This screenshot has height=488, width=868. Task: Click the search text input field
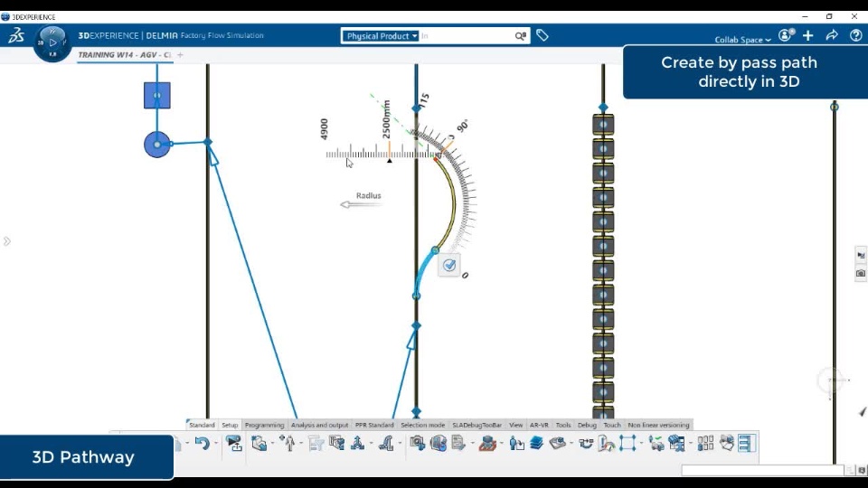(467, 36)
